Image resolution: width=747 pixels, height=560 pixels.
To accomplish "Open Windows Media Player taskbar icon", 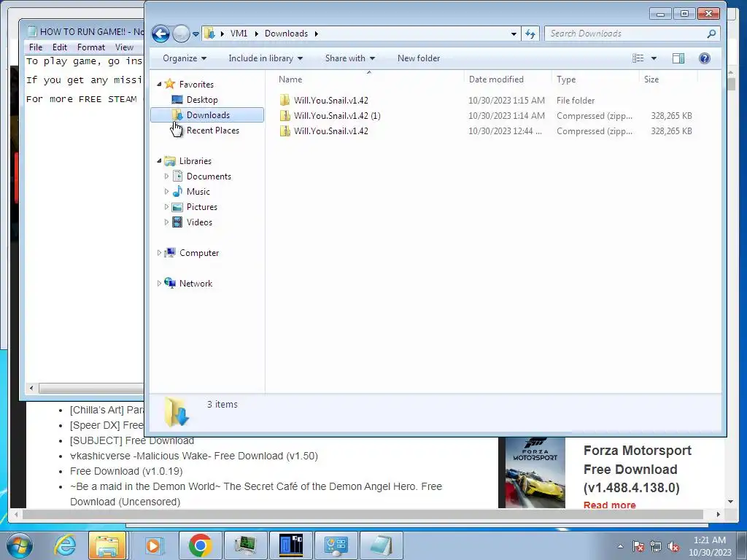I will (x=153, y=545).
